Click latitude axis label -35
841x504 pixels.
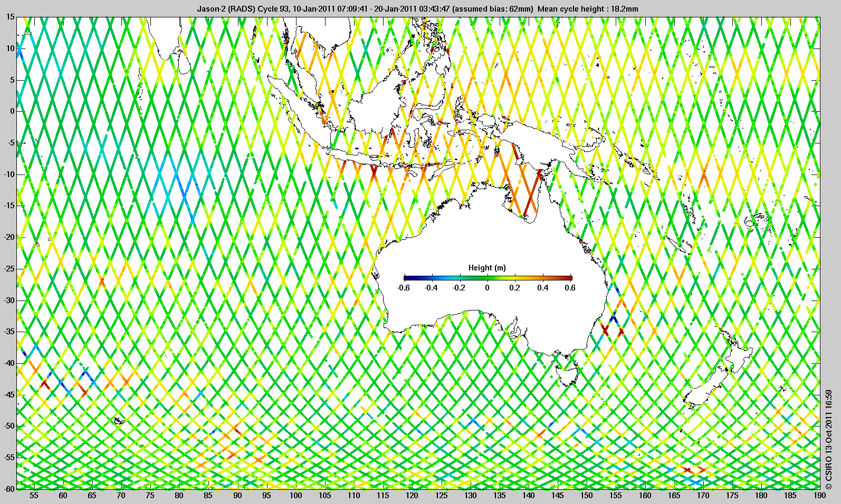[x=9, y=332]
